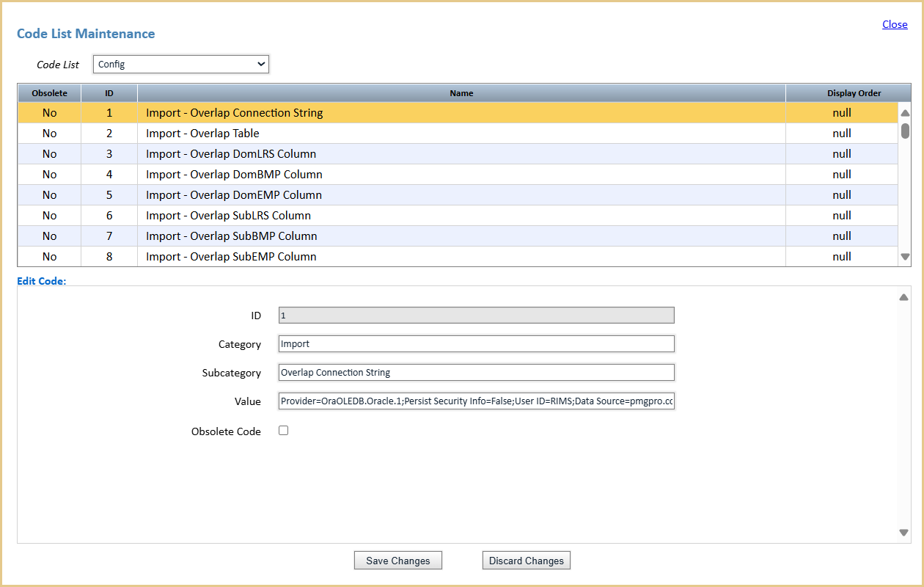Viewport: 924px width, 587px height.
Task: Click table list scroll down arrow
Action: (x=905, y=257)
